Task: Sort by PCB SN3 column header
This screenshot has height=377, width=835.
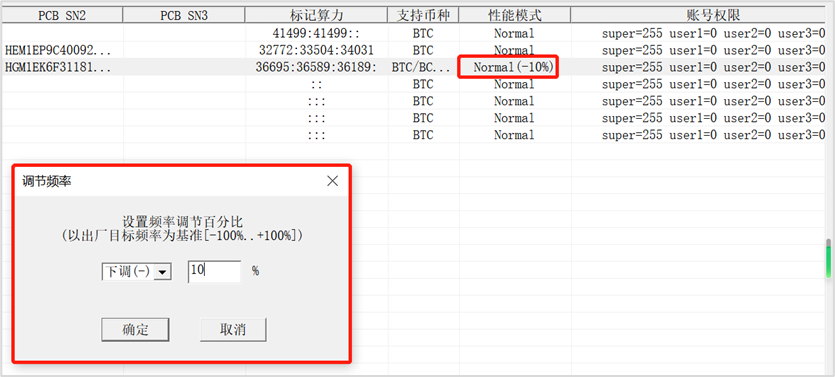Action: click(x=184, y=15)
